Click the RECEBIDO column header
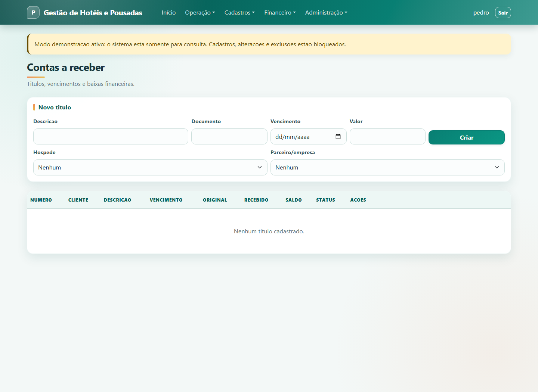Viewport: 538px width, 392px height. click(256, 200)
